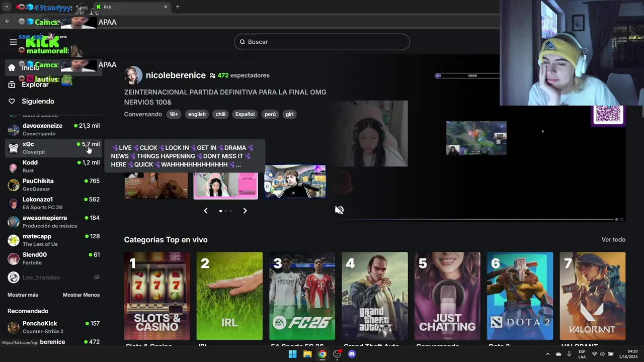Go to next featured stream arrow

pyautogui.click(x=245, y=211)
